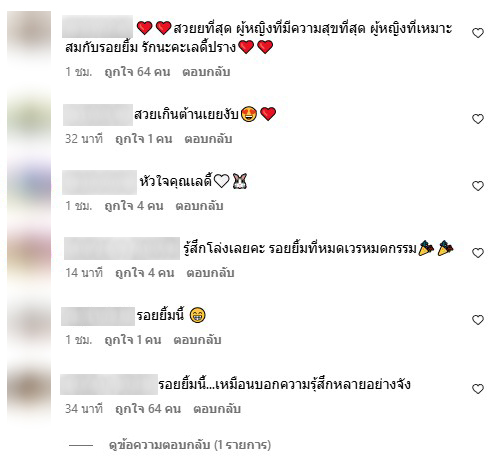View the 64 likes on the first comment
497x465 pixels.
click(137, 72)
